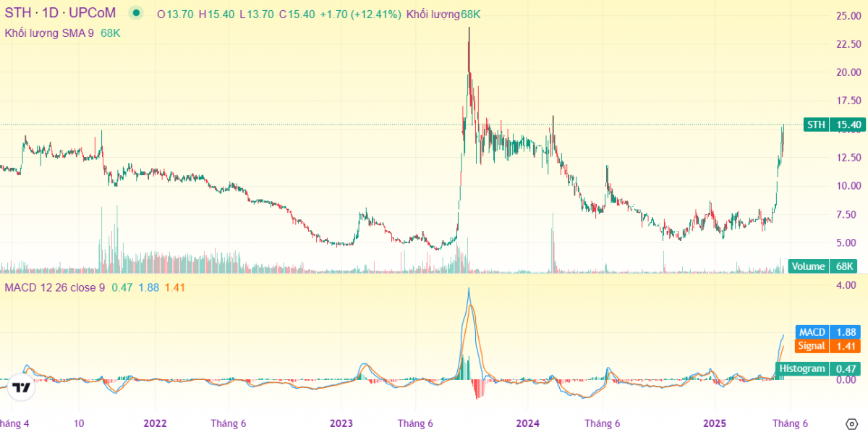Click the TradingView logo icon

22,387
